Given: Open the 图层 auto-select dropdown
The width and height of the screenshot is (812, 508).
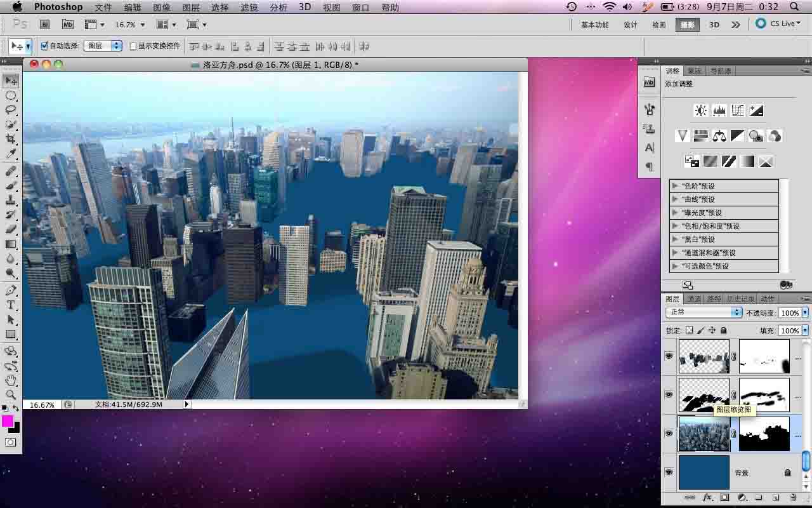Looking at the screenshot, I should pos(103,46).
